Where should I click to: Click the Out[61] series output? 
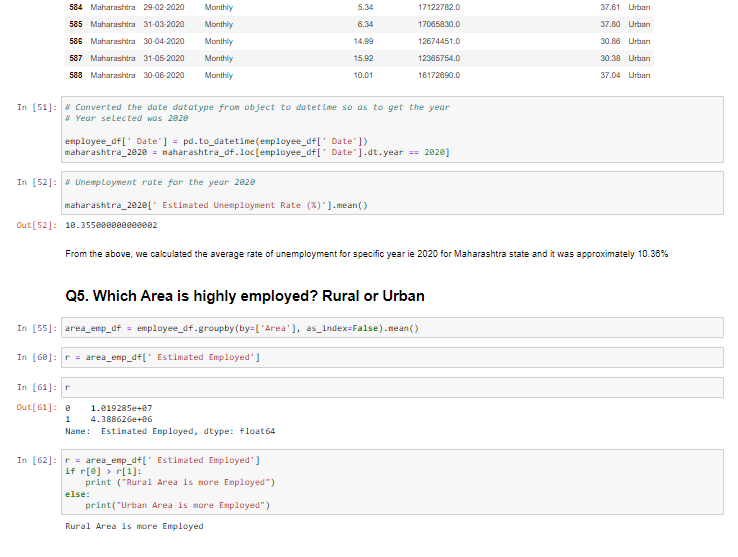tap(170, 420)
